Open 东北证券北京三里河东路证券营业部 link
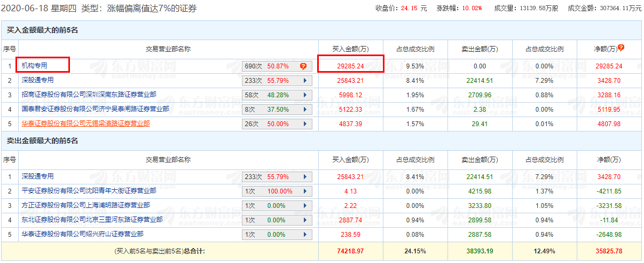644x263 pixels. [x=92, y=220]
